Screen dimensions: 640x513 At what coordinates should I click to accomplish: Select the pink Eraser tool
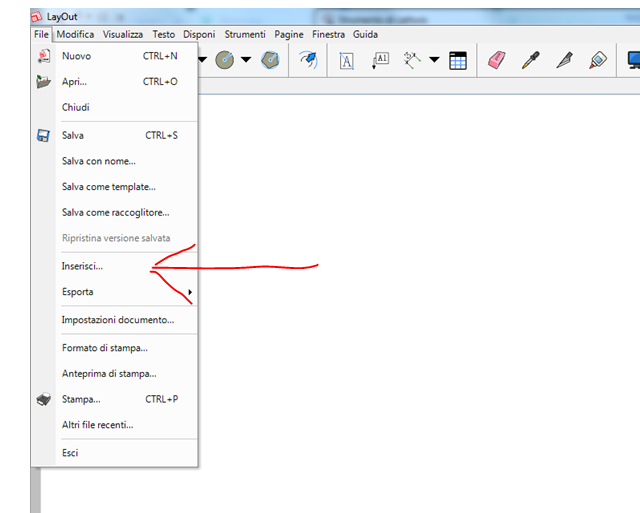point(497,61)
